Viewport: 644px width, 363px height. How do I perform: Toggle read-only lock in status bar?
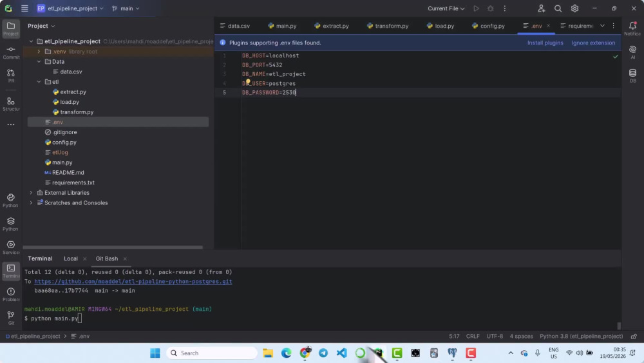click(634, 337)
